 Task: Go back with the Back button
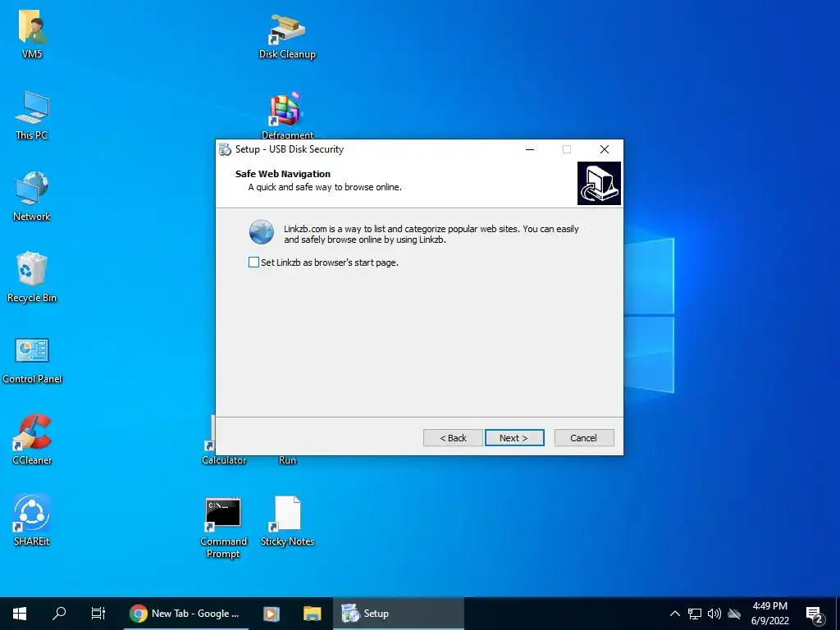click(x=453, y=438)
